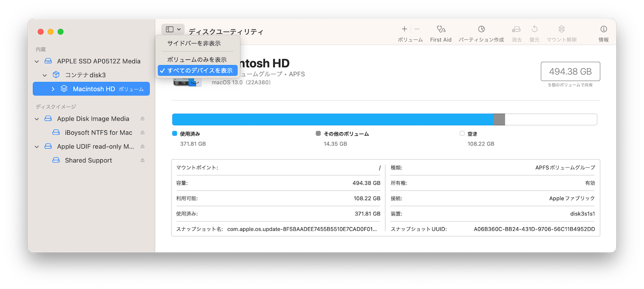Image resolution: width=644 pixels, height=289 pixels.
Task: Click the blue 使用済み portion of usage bar
Action: point(332,119)
